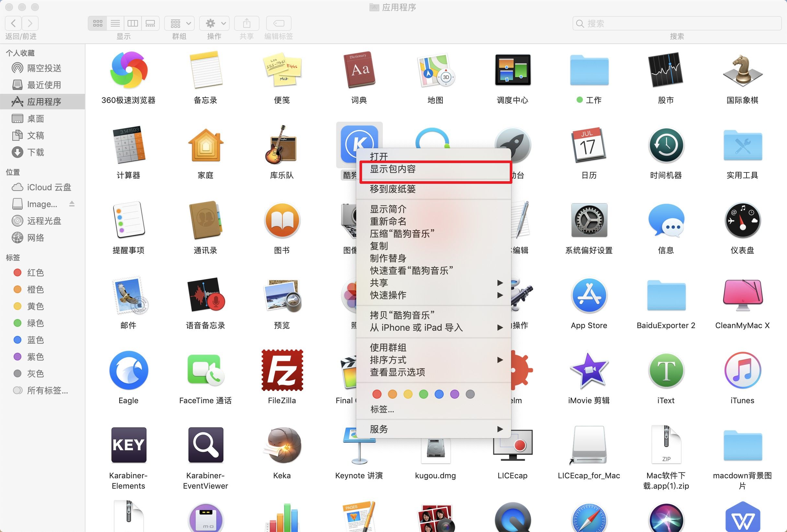Open the 操作 gear action dropdown
Viewport: 787px width, 532px height.
(x=214, y=23)
